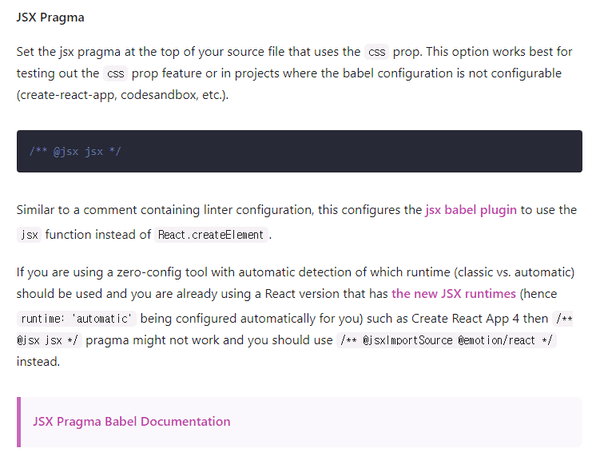Open the jsx babel plugin link
Viewport: 600px width, 456px height.
[x=482, y=210]
